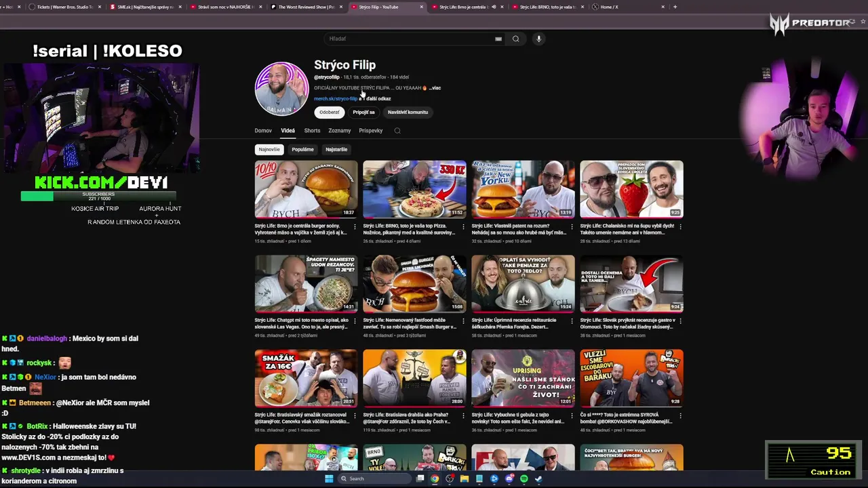The image size is (868, 488).
Task: Open @strycofilip channel handle
Action: [327, 77]
